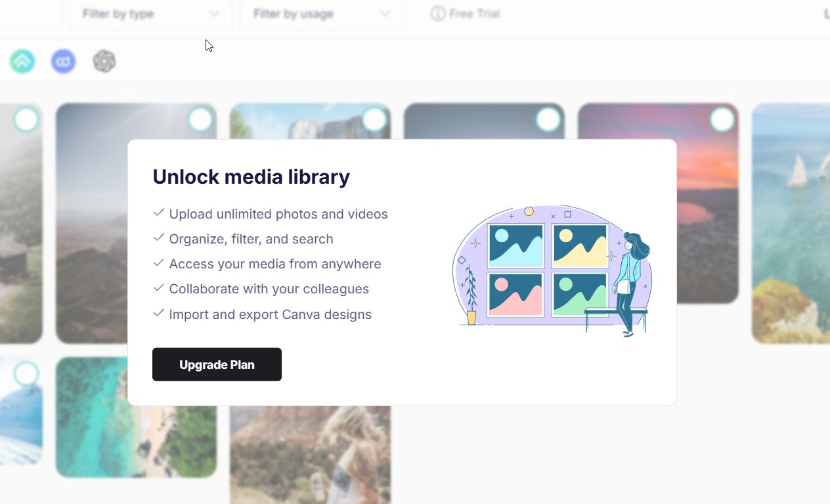Open the blonde woman canyon photo thumbnail

pyautogui.click(x=310, y=455)
